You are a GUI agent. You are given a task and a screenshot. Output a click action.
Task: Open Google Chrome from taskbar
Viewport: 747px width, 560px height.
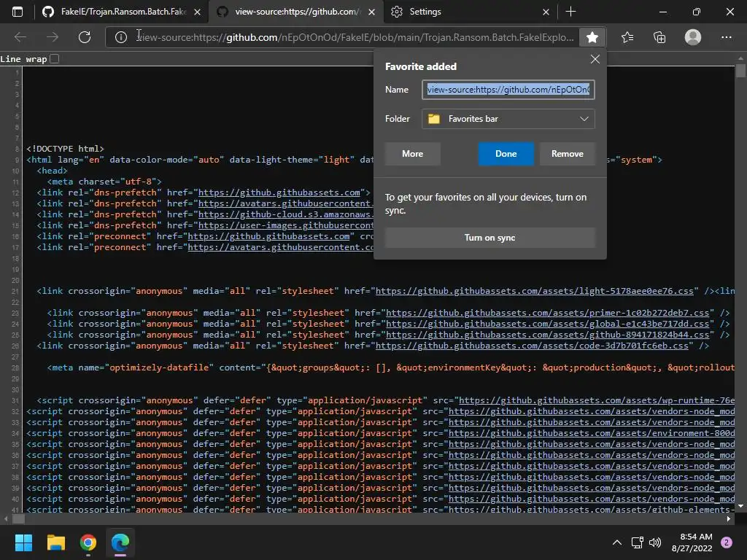point(88,542)
